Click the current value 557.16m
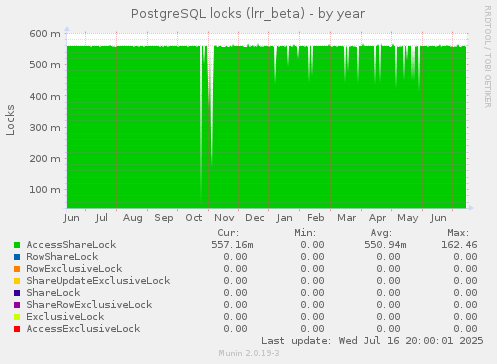Viewport: 497px width, 364px height. (x=232, y=245)
